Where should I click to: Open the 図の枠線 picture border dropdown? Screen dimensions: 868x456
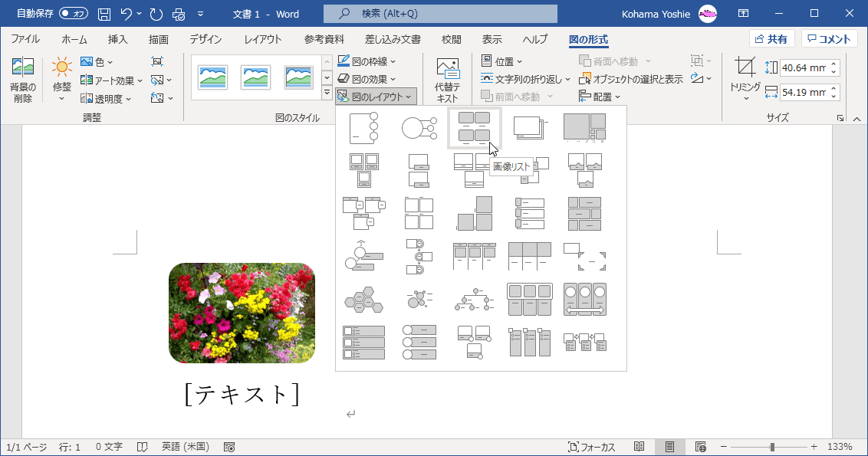coord(367,61)
